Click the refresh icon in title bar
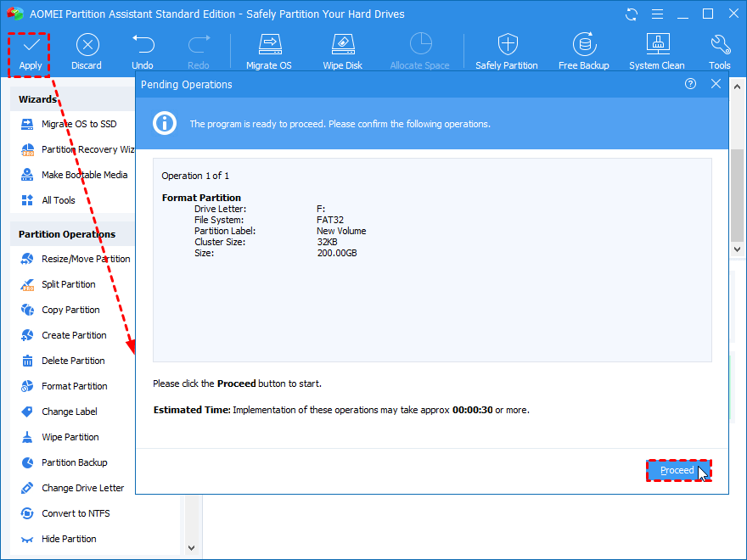 click(631, 14)
